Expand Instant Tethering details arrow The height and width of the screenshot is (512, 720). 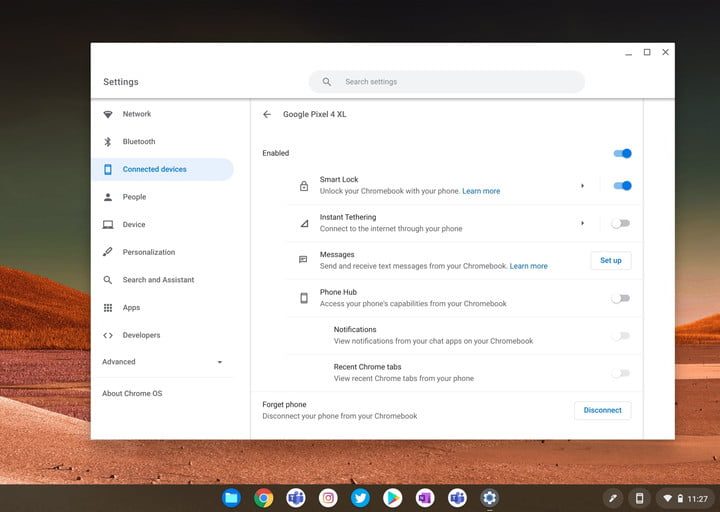click(582, 223)
